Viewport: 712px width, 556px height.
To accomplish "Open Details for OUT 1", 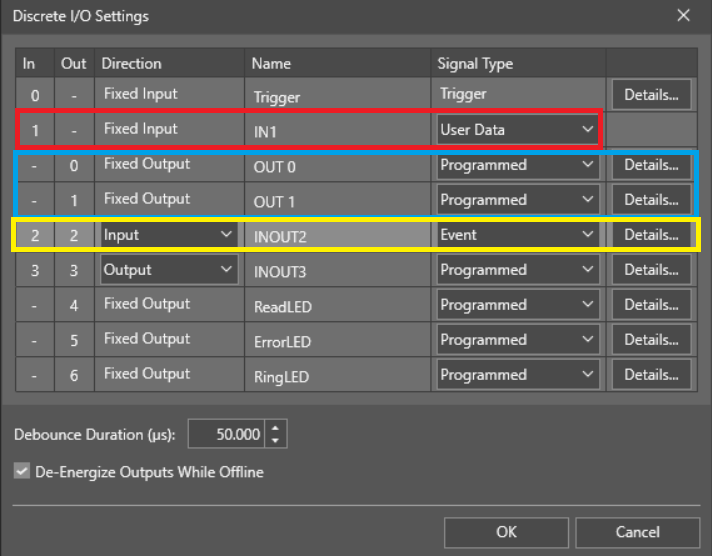I will (x=651, y=200).
